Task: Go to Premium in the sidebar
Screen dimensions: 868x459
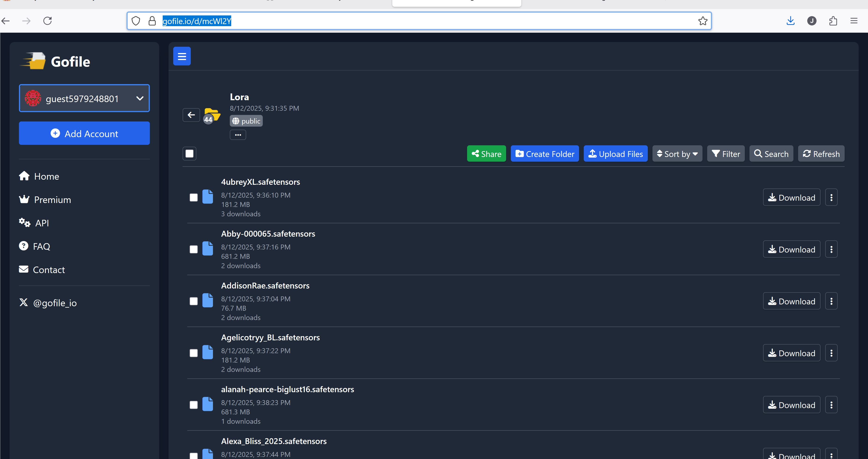Action: 52,200
